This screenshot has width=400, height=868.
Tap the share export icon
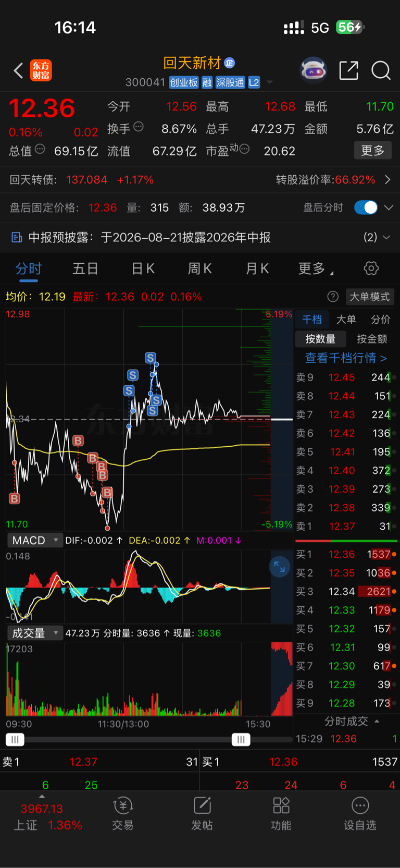[x=348, y=70]
